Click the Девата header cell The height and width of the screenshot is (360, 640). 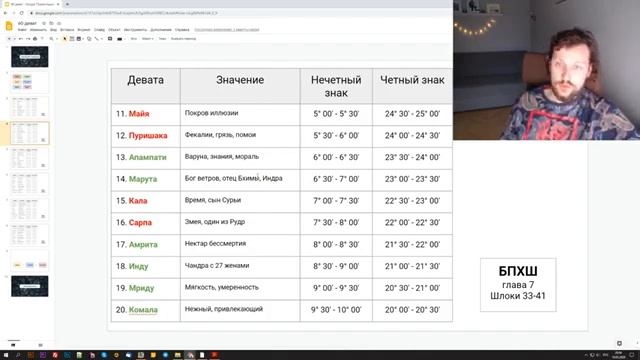click(x=146, y=86)
